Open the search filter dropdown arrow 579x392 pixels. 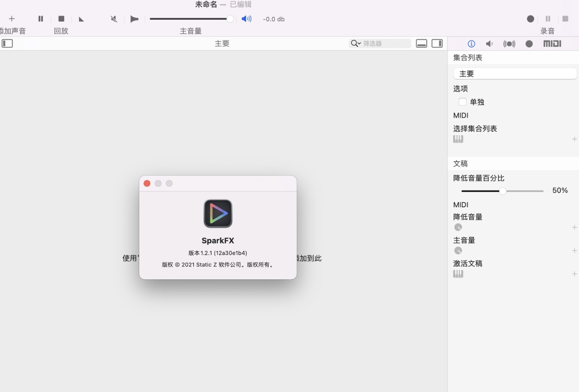[358, 43]
